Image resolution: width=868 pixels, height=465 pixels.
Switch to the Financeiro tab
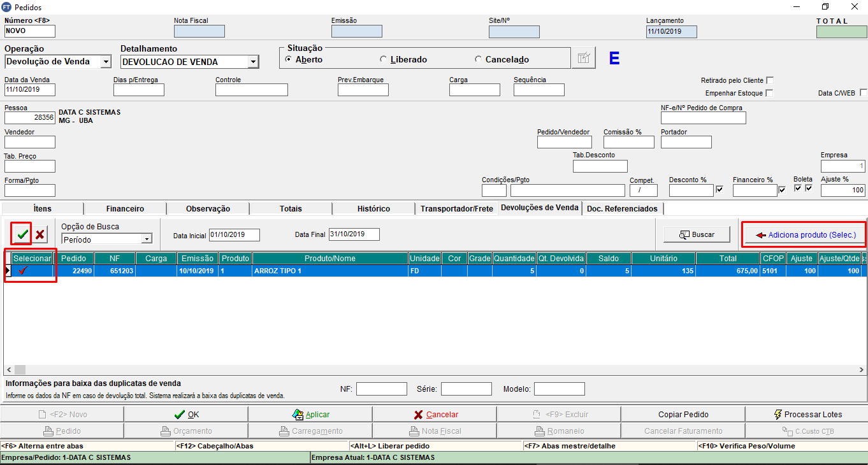point(125,208)
